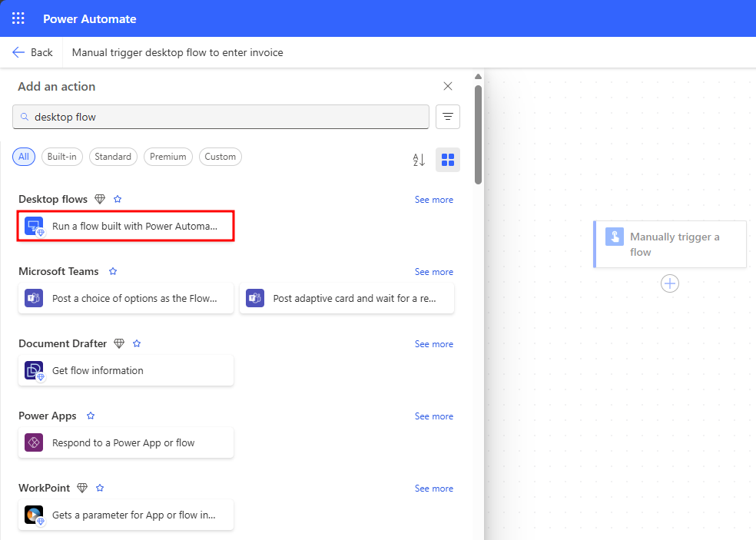Viewport: 756px width, 540px height.
Task: See more WorkPoint actions
Action: [x=434, y=489]
